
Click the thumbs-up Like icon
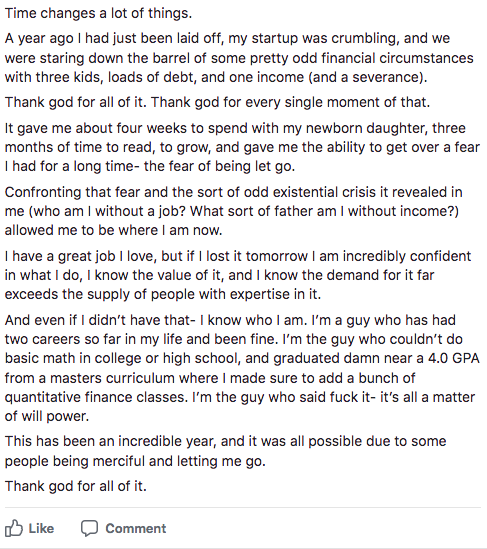14,528
